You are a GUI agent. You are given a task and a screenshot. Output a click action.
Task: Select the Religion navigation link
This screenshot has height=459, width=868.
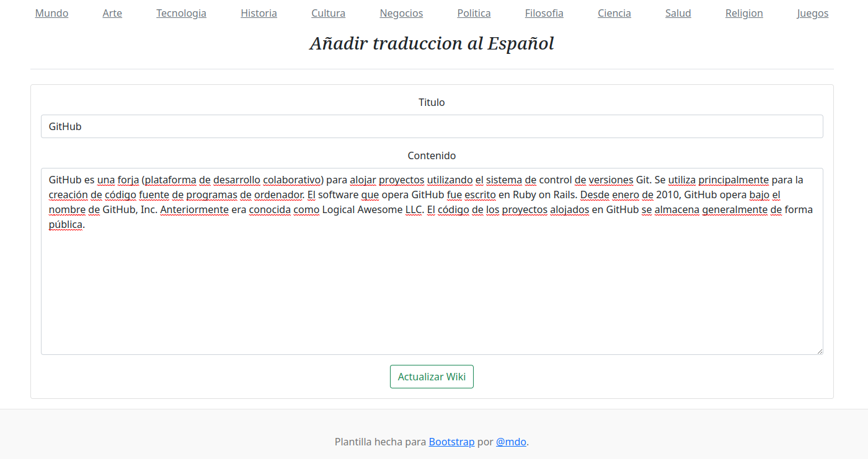click(x=744, y=13)
